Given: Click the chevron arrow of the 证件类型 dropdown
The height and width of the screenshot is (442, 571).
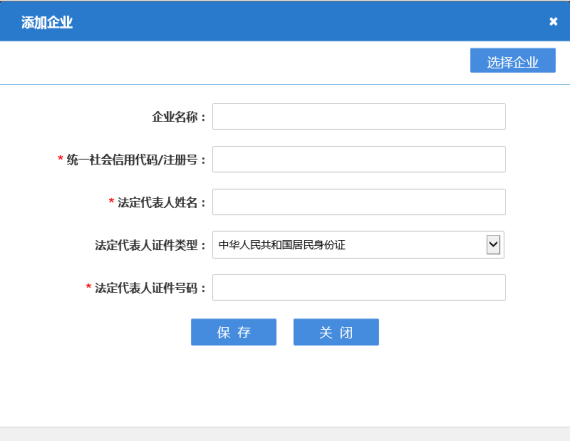Looking at the screenshot, I should [x=493, y=245].
